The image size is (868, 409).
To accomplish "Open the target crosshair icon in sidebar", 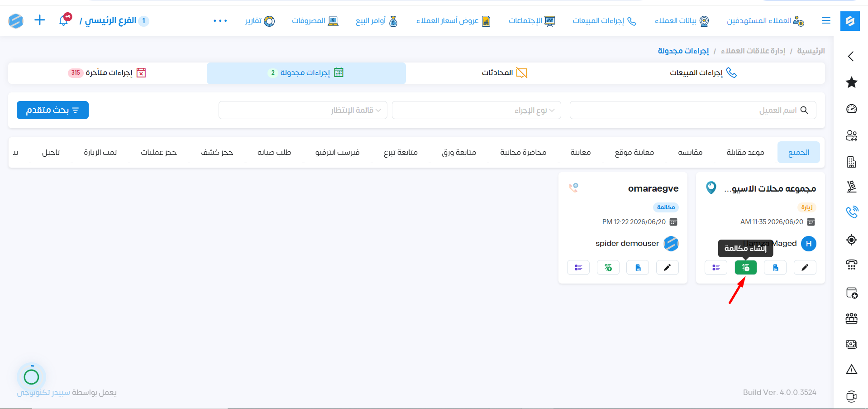I will click(851, 240).
